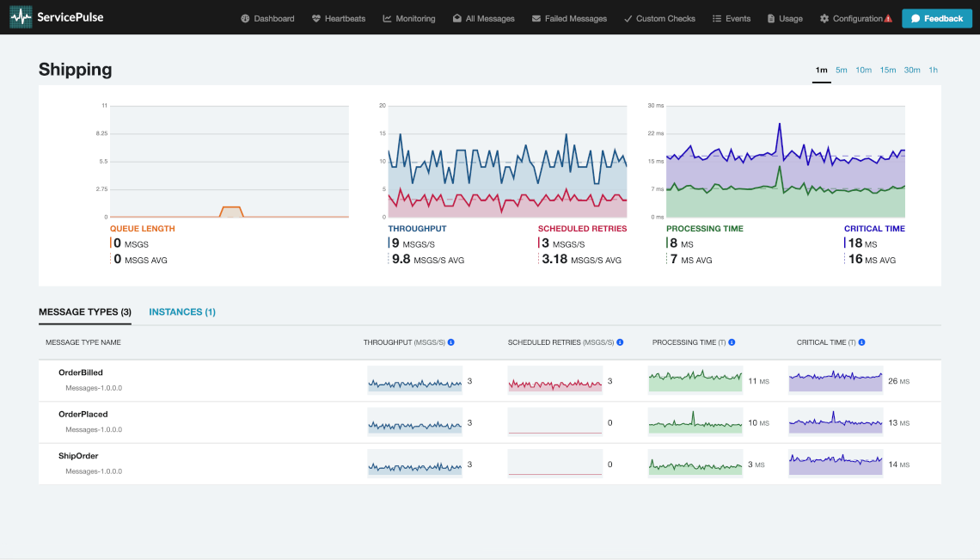The image size is (980, 560).
Task: Open Heartbeats from the navigation bar
Action: pos(341,18)
